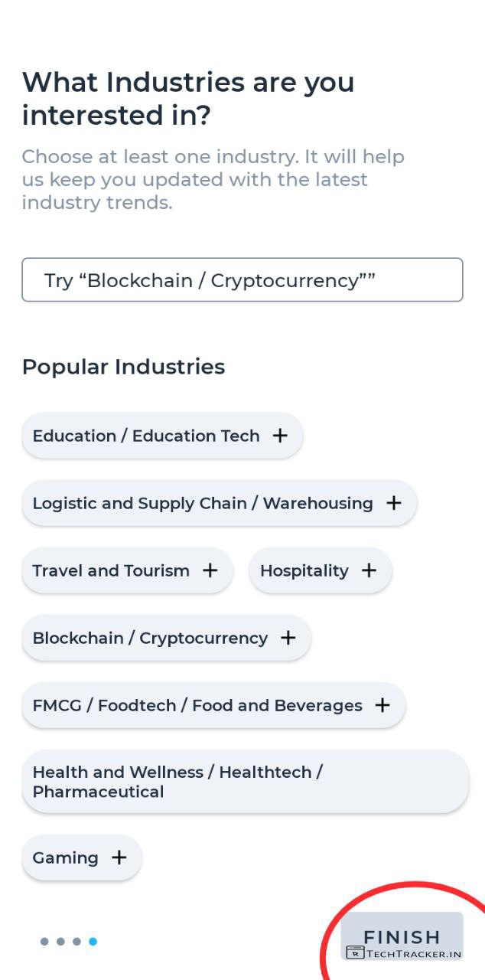Click plus icon next to Hospitality

click(369, 570)
